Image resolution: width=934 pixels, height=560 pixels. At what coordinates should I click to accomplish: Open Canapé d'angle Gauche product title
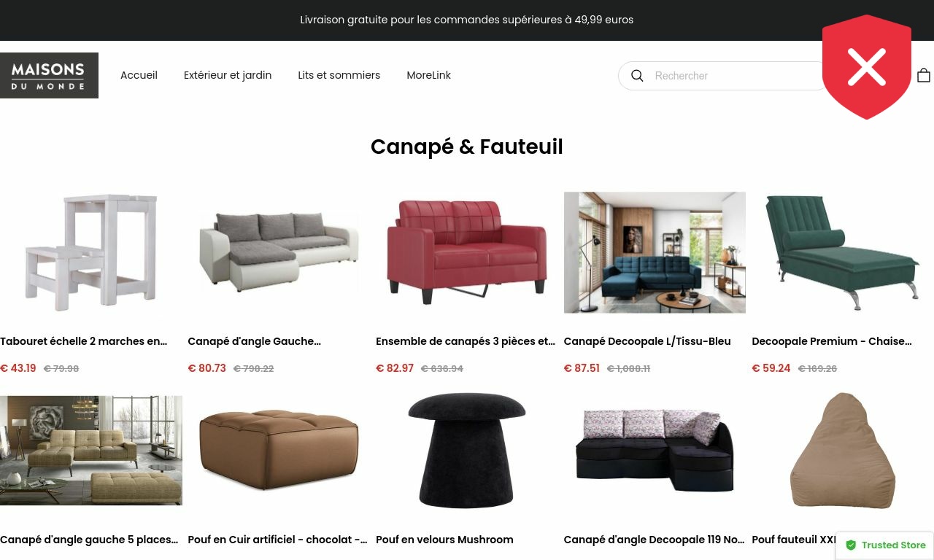254,341
